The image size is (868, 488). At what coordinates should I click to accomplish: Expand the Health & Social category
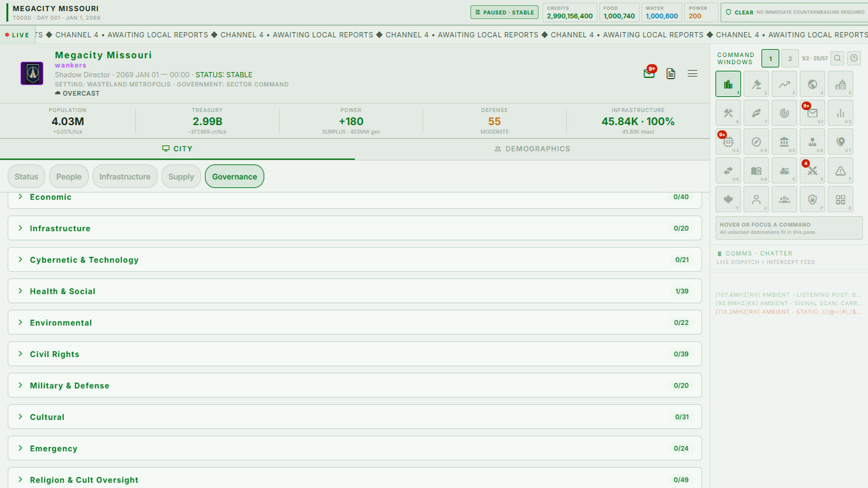(x=354, y=291)
